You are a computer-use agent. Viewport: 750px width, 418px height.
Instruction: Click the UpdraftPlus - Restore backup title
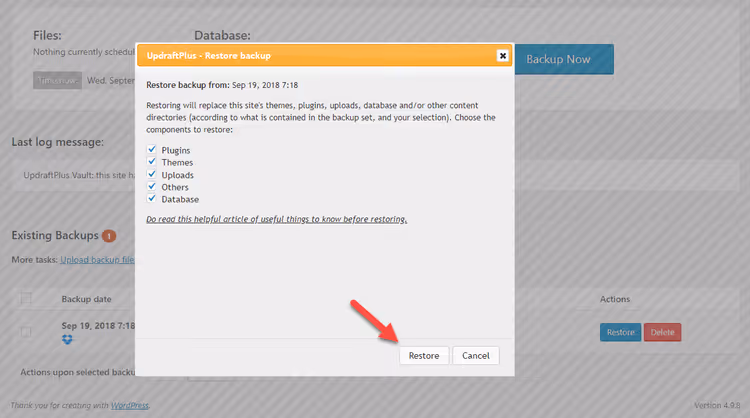point(209,55)
